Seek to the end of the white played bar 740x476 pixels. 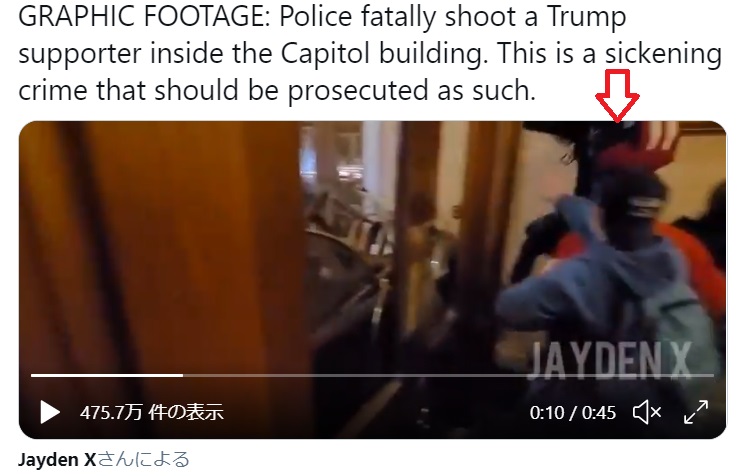point(182,376)
